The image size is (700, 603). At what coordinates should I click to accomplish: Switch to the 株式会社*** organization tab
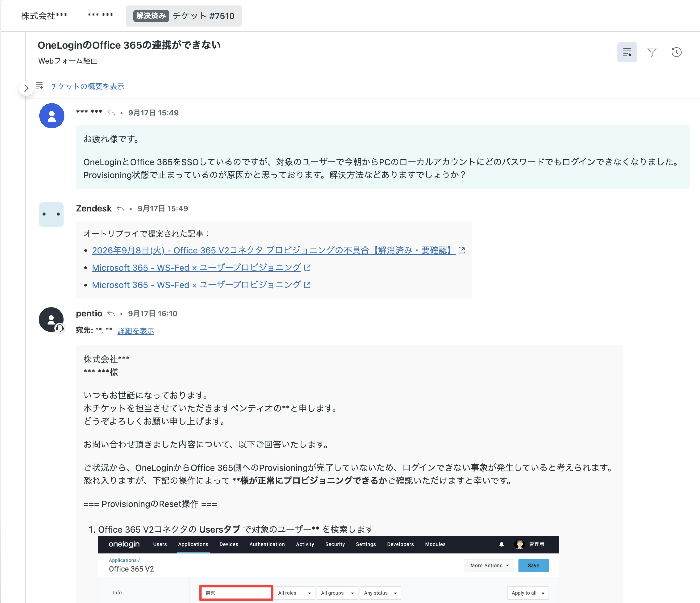click(x=44, y=16)
